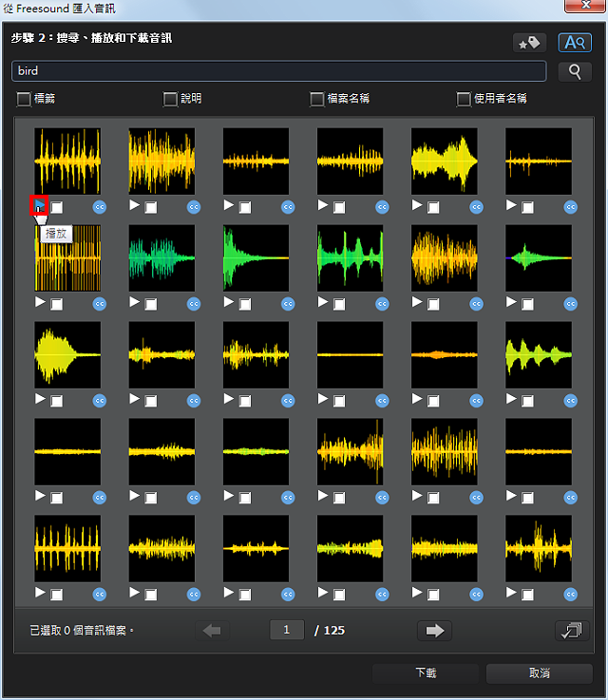This screenshot has height=700, width=608.
Task: Click the 下載 download button
Action: (x=426, y=673)
